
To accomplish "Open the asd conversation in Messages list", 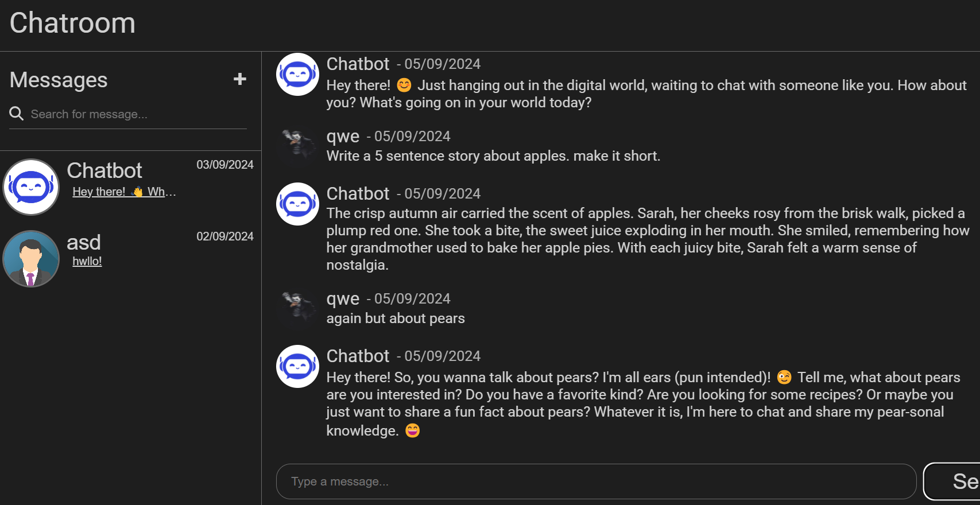I will [130, 259].
